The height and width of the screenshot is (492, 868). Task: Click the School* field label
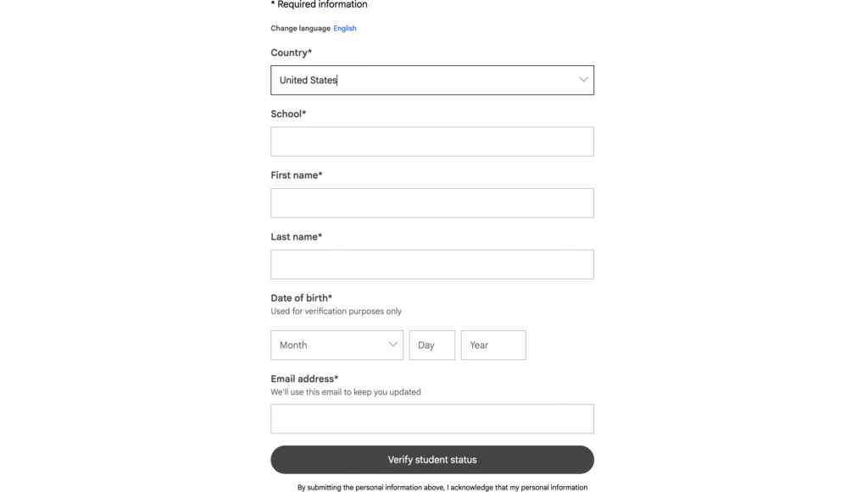pyautogui.click(x=288, y=113)
